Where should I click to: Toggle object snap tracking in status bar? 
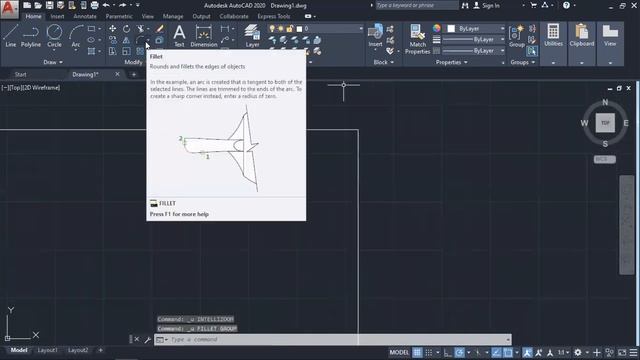496,352
